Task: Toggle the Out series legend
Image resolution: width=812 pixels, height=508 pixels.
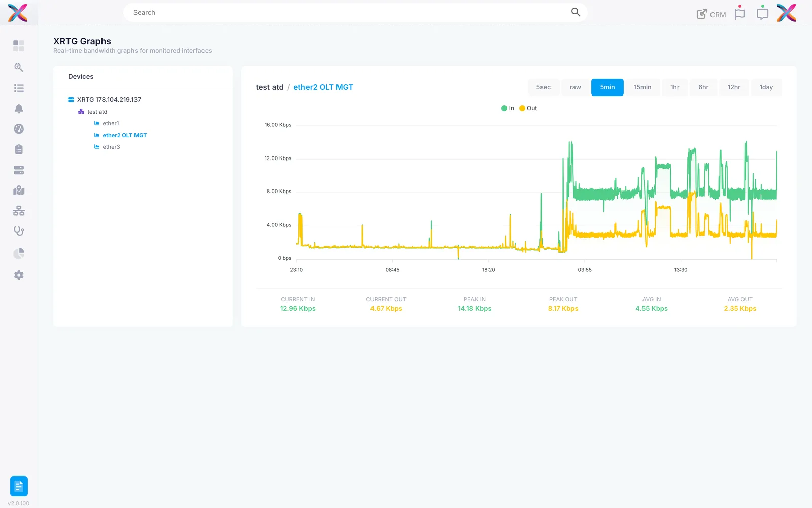Action: pos(528,108)
